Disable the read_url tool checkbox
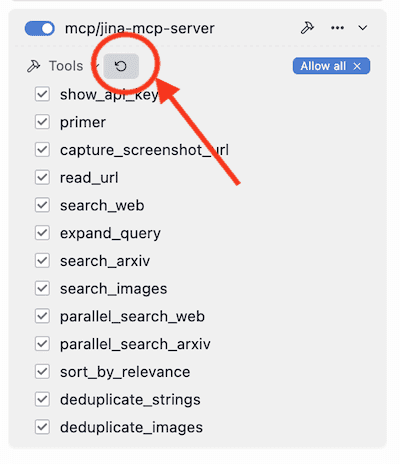Screen dimensions: 400x464 point(42,177)
